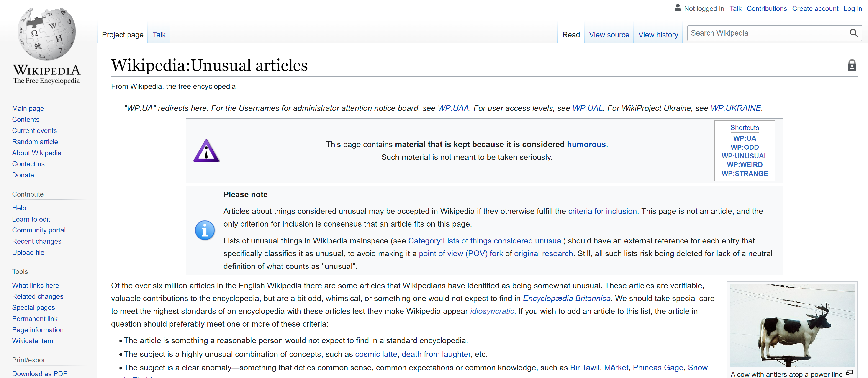Open the Bir Tawil article link

point(585,368)
